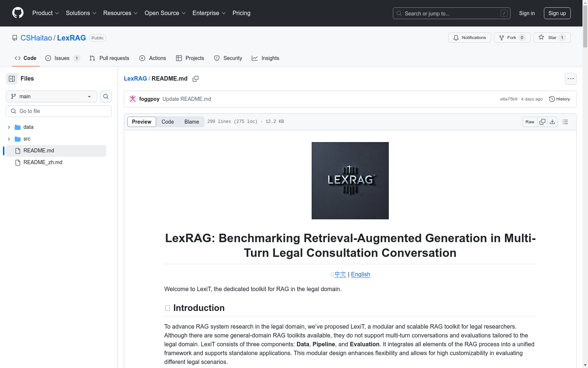
Task: Switch README to 中文 version
Action: click(x=340, y=275)
